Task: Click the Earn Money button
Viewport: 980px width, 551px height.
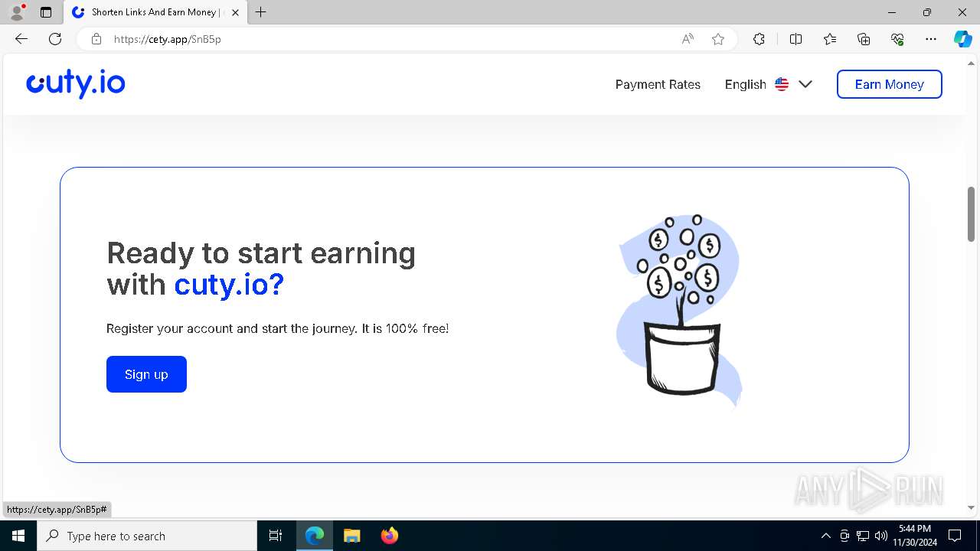Action: point(889,84)
